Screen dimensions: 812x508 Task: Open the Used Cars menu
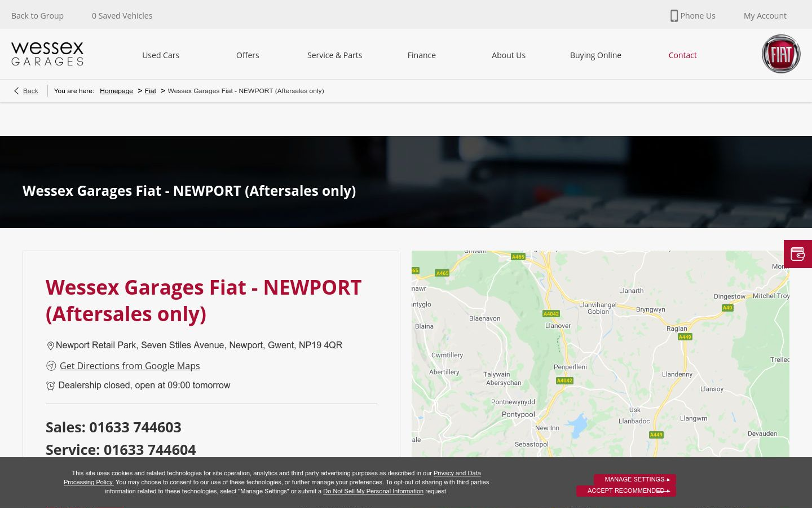161,55
